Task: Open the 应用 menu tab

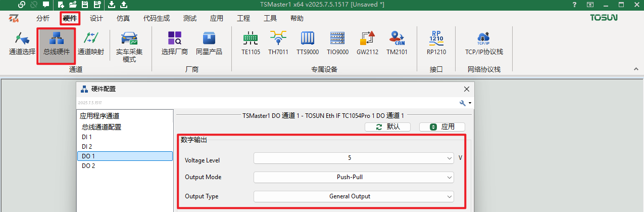Action: point(217,18)
